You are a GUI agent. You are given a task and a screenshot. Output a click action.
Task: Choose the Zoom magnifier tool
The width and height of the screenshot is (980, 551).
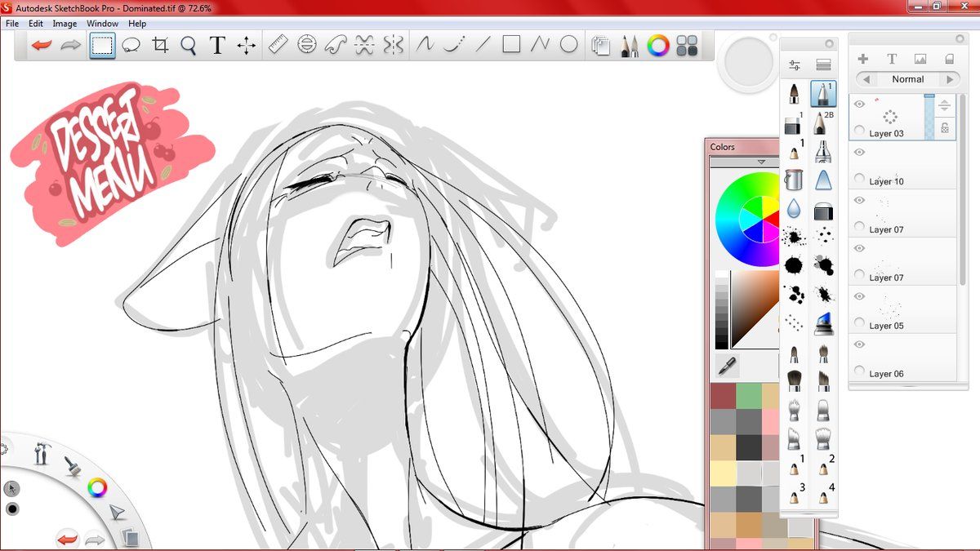(189, 46)
